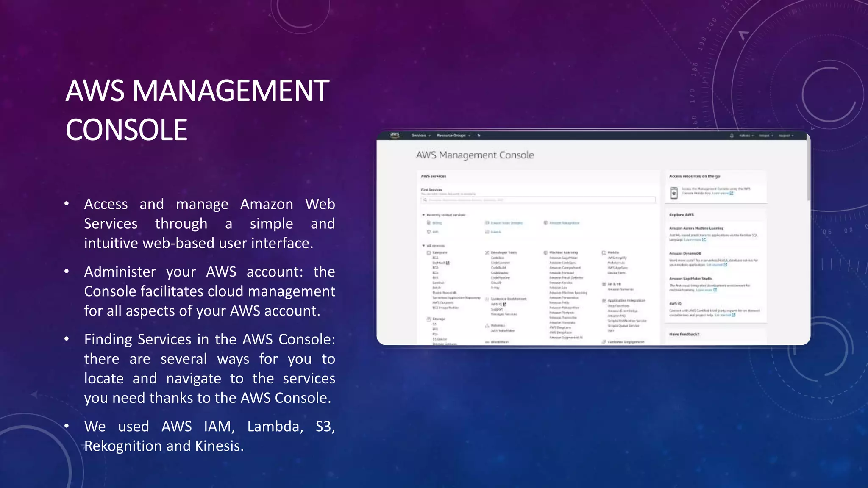Click the Kinesis Video Streams icon

487,223
